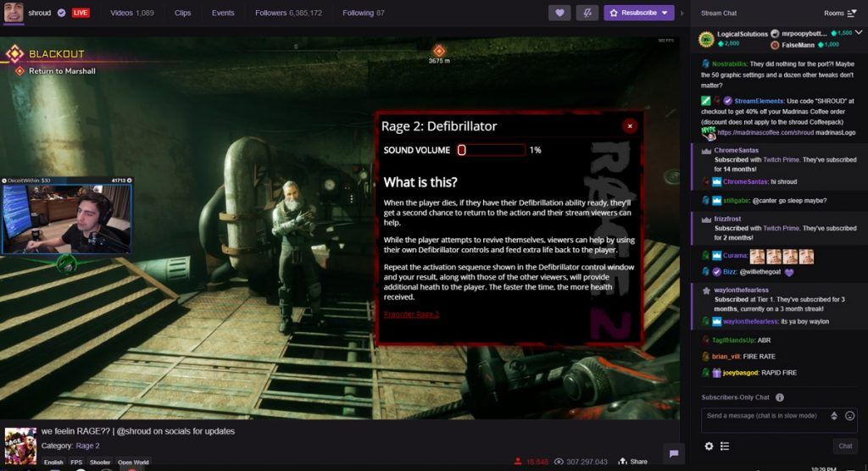Click the eye total views icon
868x471 pixels.
559,462
